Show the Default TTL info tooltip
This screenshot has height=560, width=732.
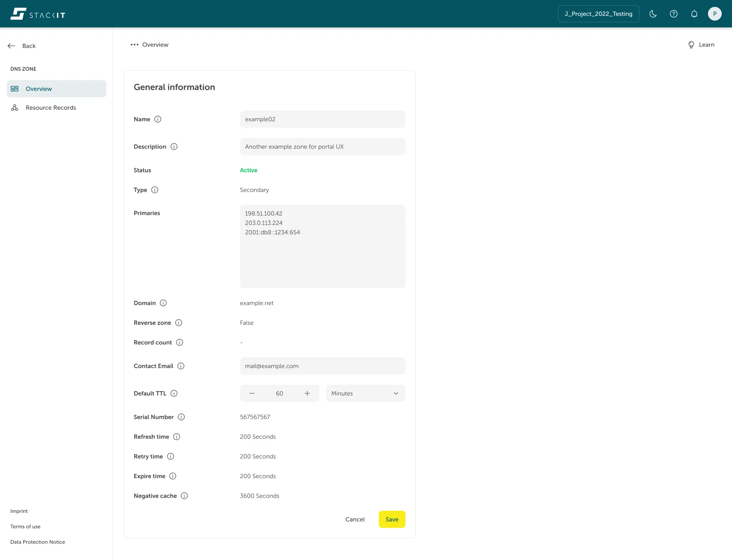tap(174, 393)
